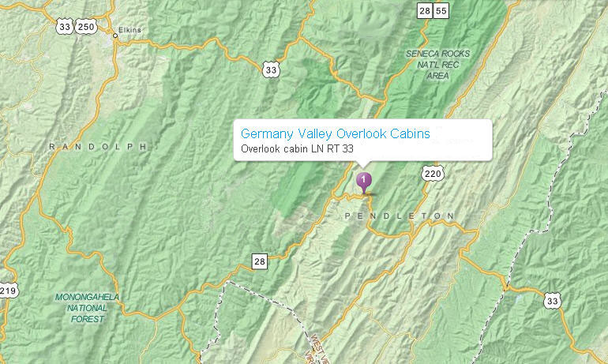This screenshot has width=608, height=364.
Task: Click the white info popup pointer above the pin
Action: point(363,164)
